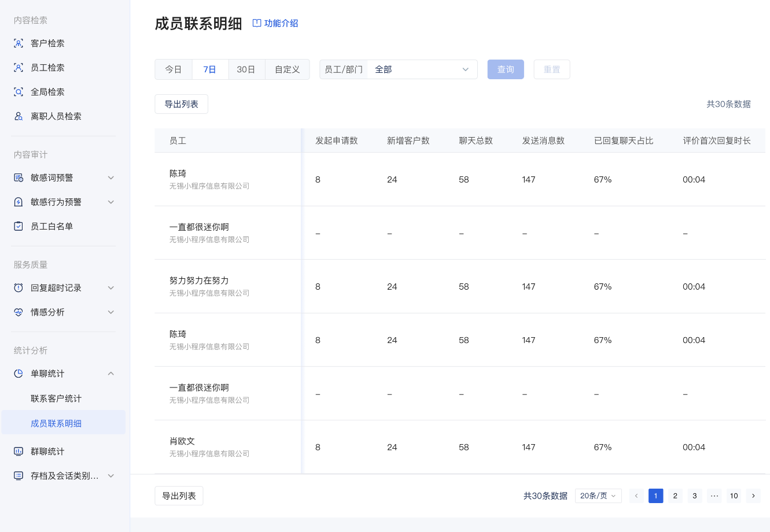The image size is (770, 532).
Task: Click the 离职人员检索 sidebar icon
Action: (19, 116)
